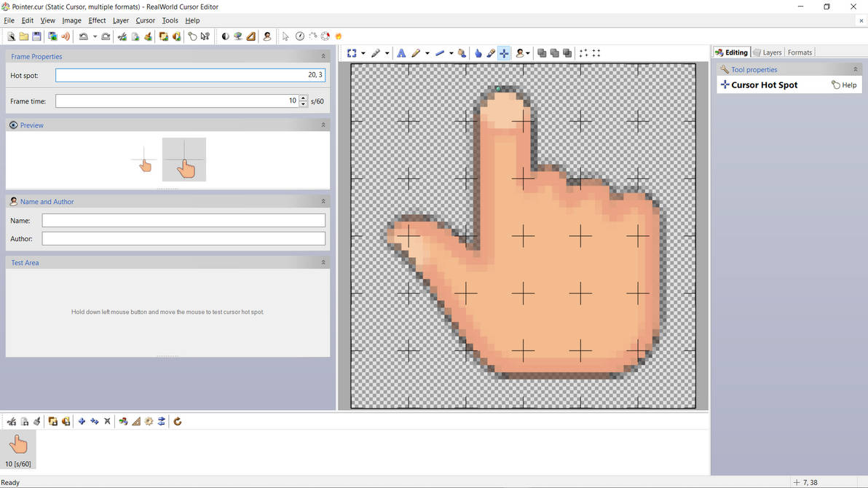The image size is (868, 488).
Task: Click inside the Name input field
Action: pos(183,220)
